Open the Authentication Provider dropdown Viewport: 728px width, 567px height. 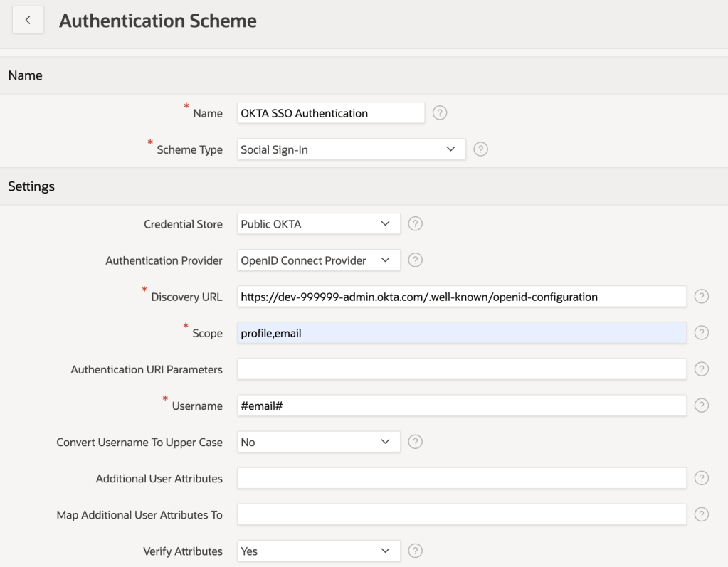tap(318, 260)
